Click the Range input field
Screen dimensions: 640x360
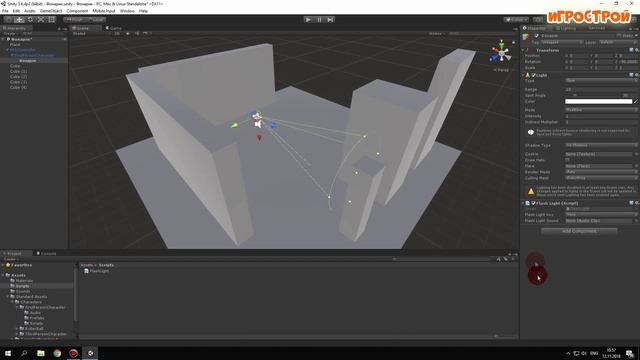pyautogui.click(x=601, y=89)
